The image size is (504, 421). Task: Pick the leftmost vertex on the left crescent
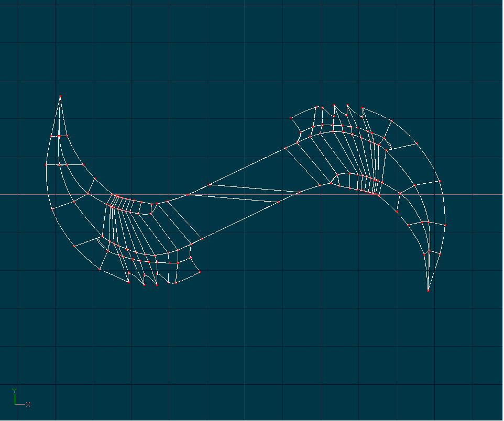(46, 164)
